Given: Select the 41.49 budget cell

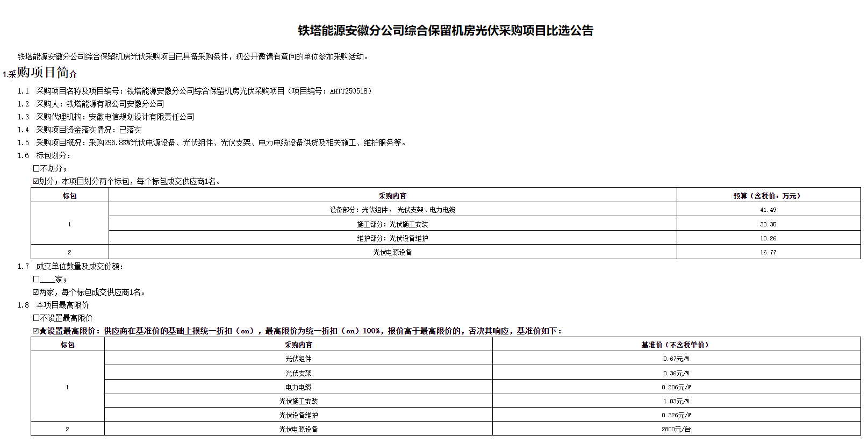Looking at the screenshot, I should click(767, 210).
